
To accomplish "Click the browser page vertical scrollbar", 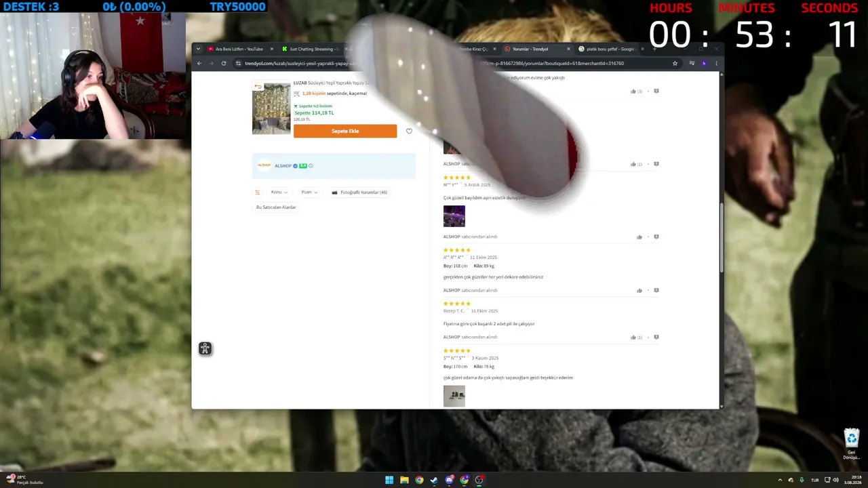I will click(721, 237).
